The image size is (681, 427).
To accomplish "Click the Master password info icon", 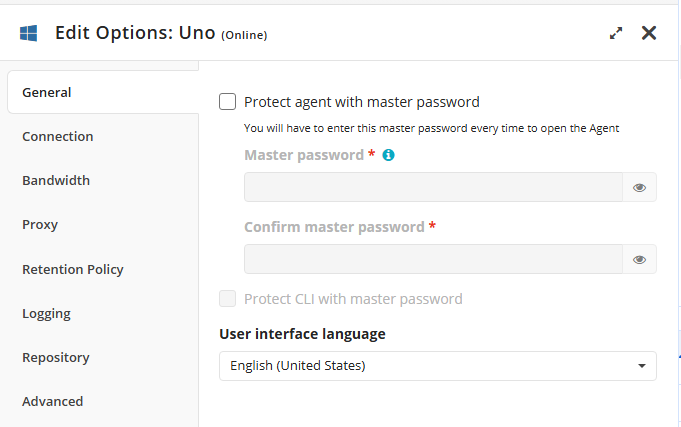I will pyautogui.click(x=389, y=155).
